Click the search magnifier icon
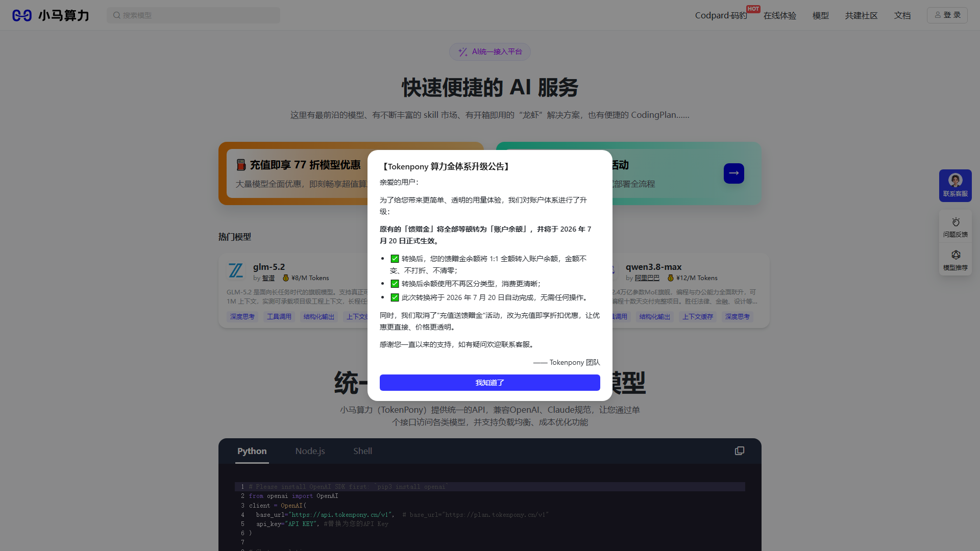 [x=116, y=15]
